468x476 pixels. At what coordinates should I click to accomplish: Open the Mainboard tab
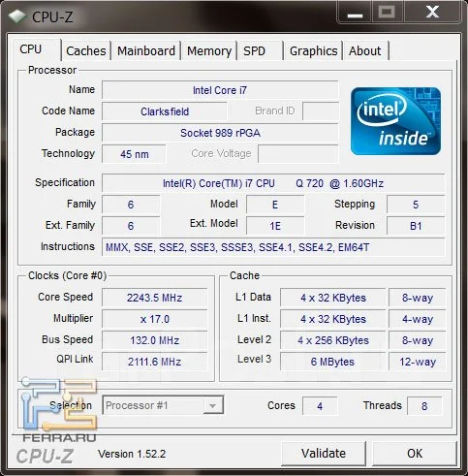click(x=146, y=51)
